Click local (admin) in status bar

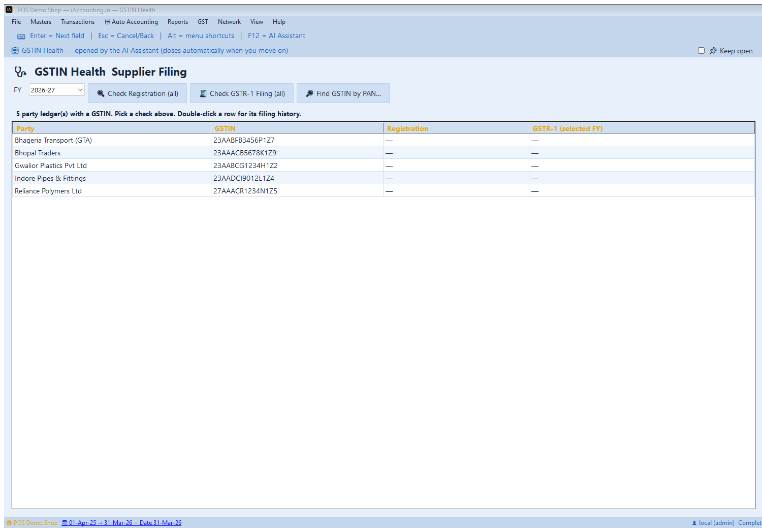(716, 523)
